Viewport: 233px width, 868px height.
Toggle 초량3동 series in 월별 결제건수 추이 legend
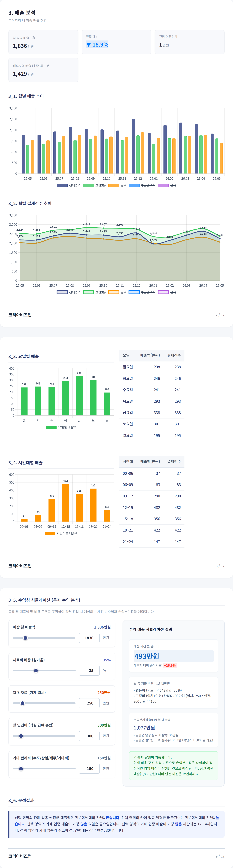pyautogui.click(x=94, y=292)
